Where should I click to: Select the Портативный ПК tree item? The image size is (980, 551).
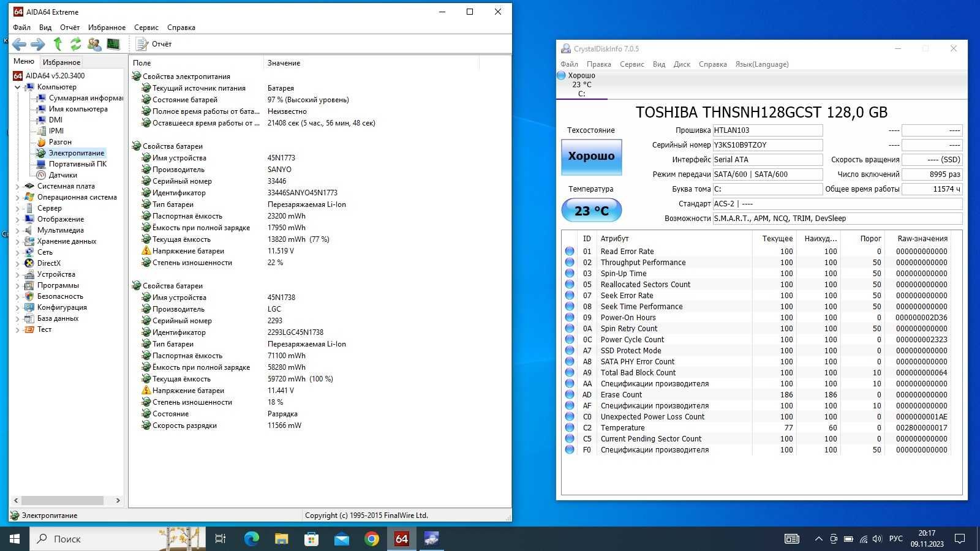78,164
